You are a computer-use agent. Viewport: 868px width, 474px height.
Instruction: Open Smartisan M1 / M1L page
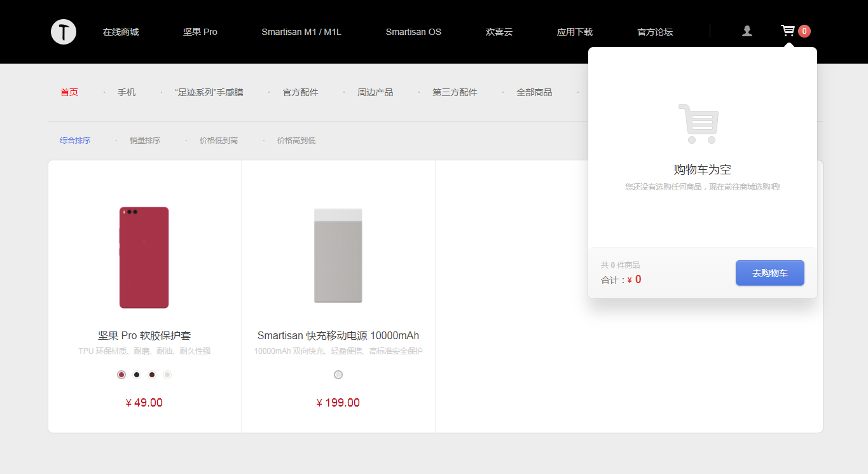301,32
